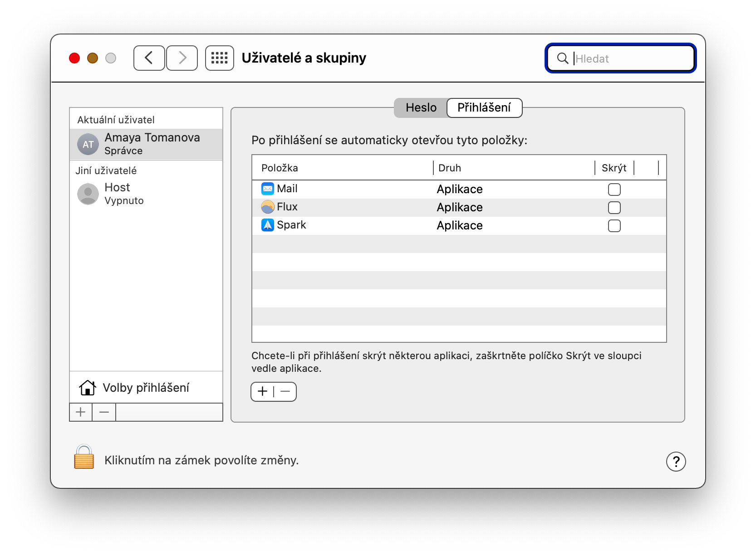Click the back navigation arrow
The width and height of the screenshot is (756, 555).
click(149, 58)
